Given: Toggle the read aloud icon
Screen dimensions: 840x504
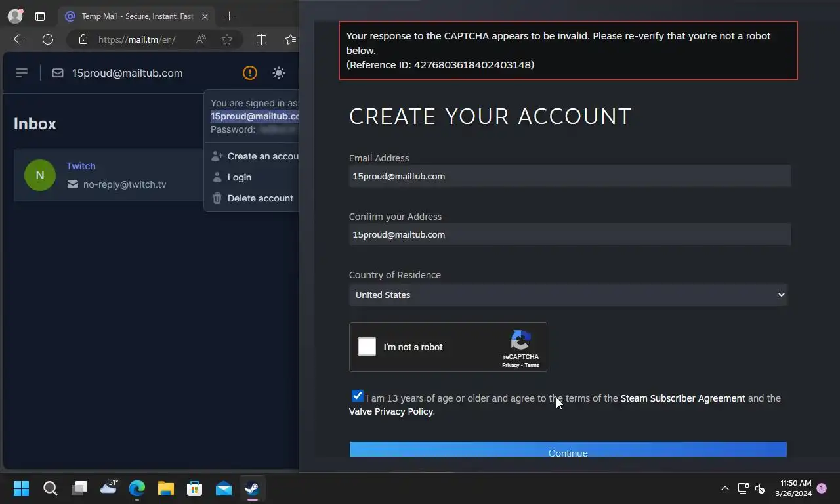Looking at the screenshot, I should pos(201,39).
